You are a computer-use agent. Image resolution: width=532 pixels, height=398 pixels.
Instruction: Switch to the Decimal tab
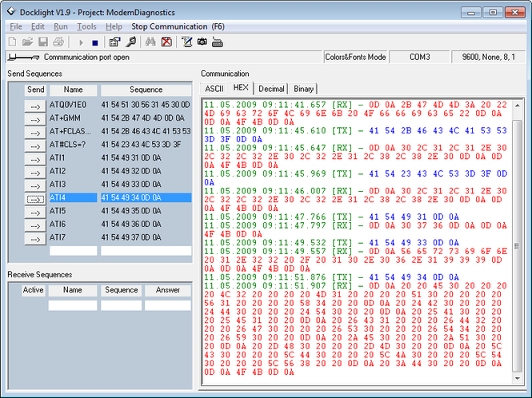pos(270,89)
